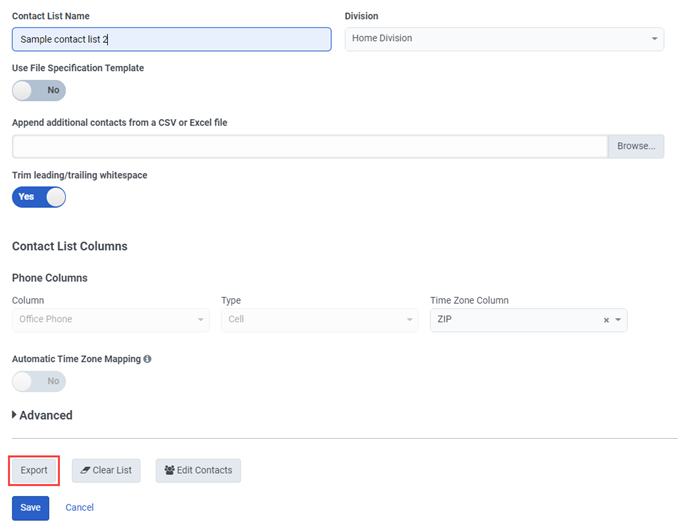The height and width of the screenshot is (522, 683).
Task: Click the Contact List Columns heading
Action: click(70, 246)
